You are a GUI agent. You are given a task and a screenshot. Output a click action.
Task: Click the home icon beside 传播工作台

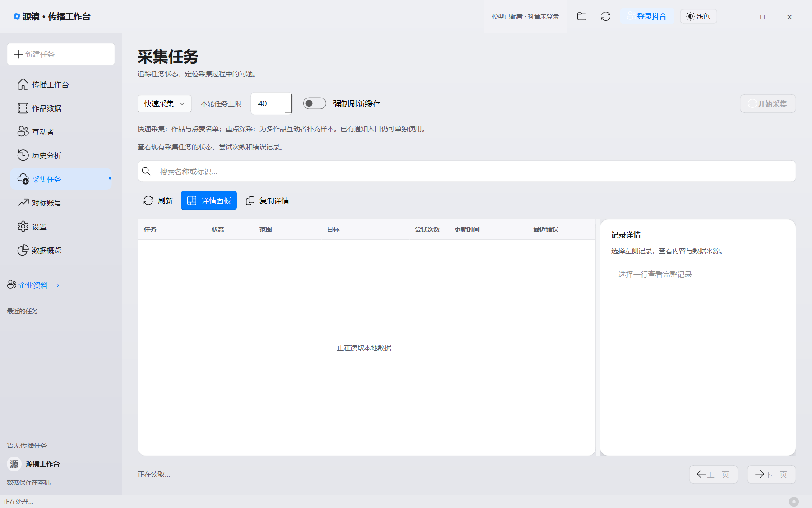click(23, 84)
